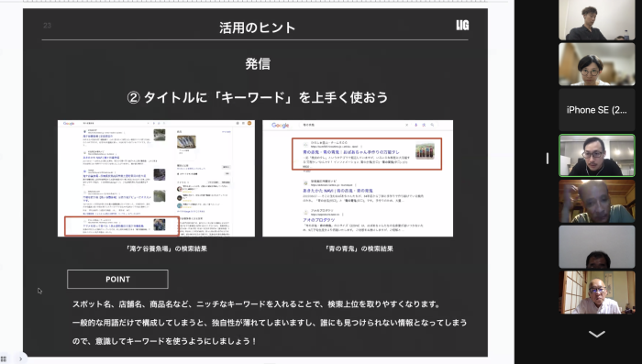This screenshot has width=642, height=364.
Task: Select the video of the woman with round glasses
Action: click(x=596, y=64)
